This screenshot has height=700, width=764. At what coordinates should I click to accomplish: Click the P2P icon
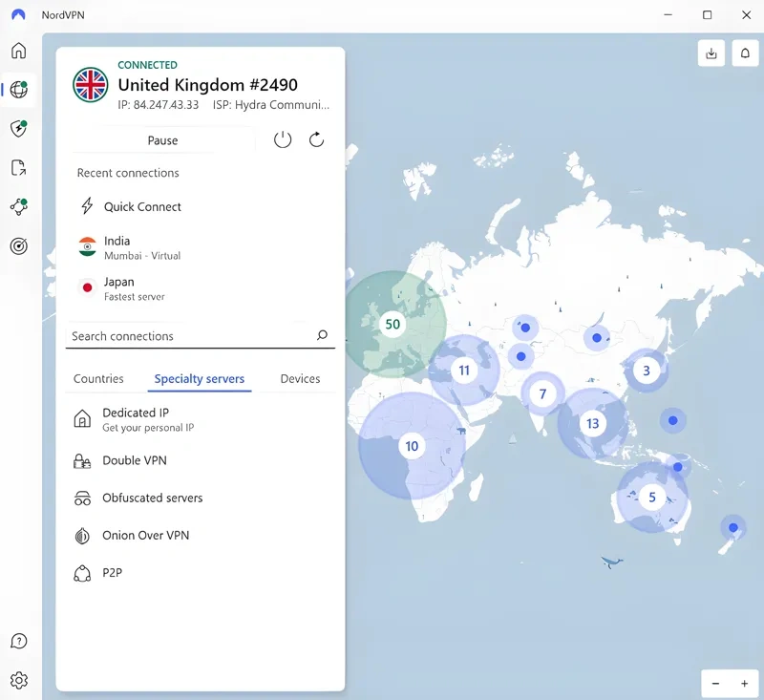tap(82, 573)
